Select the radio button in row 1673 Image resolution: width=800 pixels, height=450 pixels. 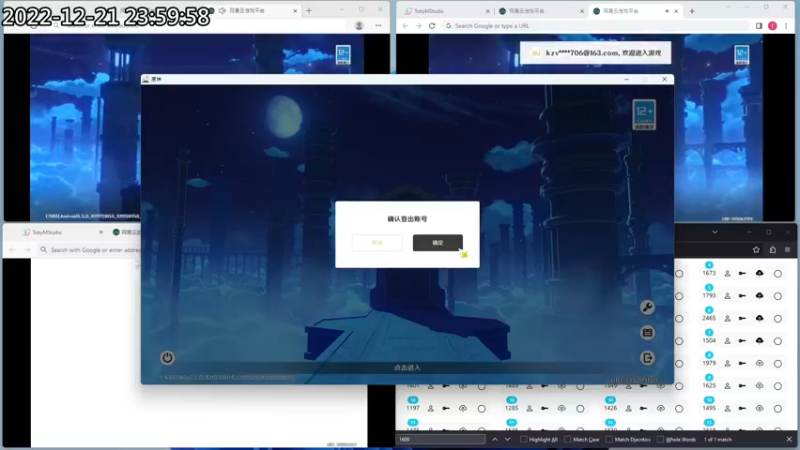point(778,273)
